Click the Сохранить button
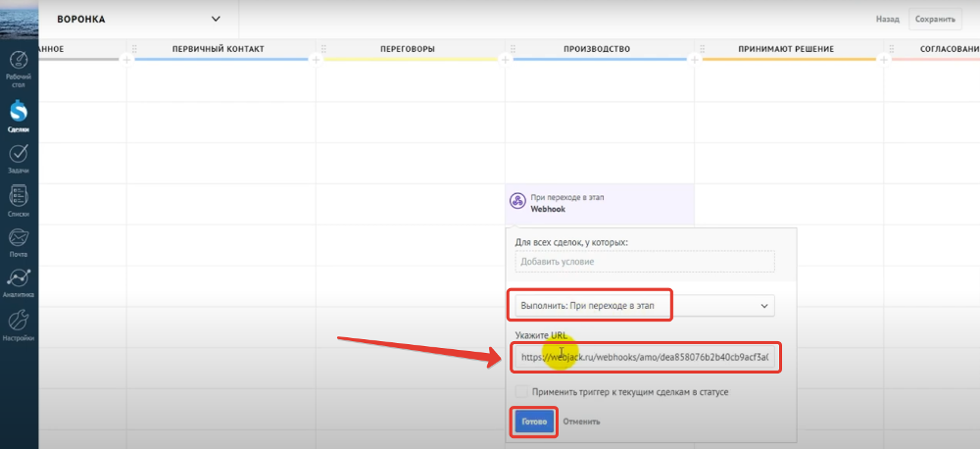 934,20
